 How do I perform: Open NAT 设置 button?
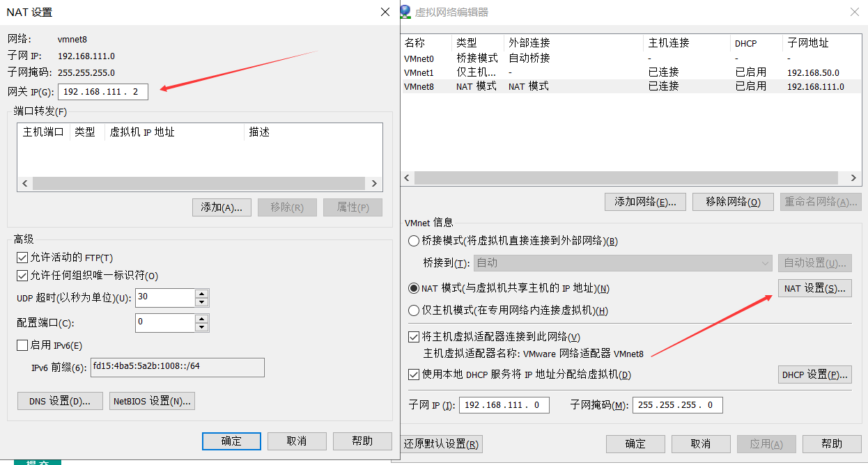(x=814, y=288)
